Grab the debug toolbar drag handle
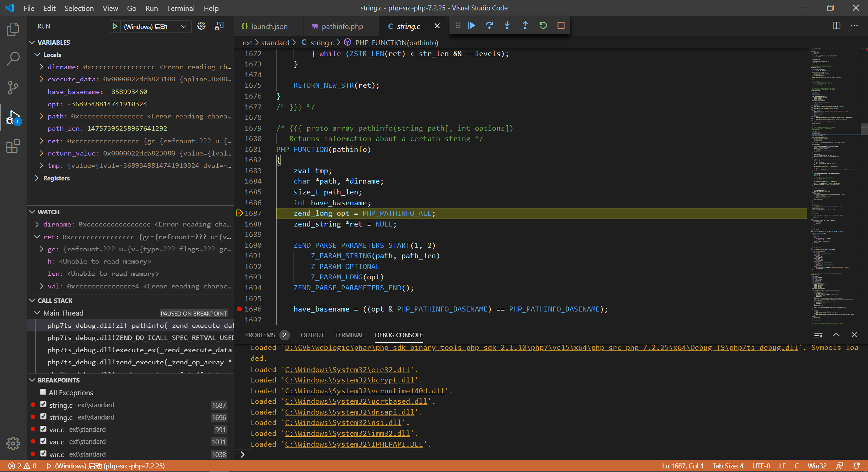The width and height of the screenshot is (868, 472). click(457, 25)
